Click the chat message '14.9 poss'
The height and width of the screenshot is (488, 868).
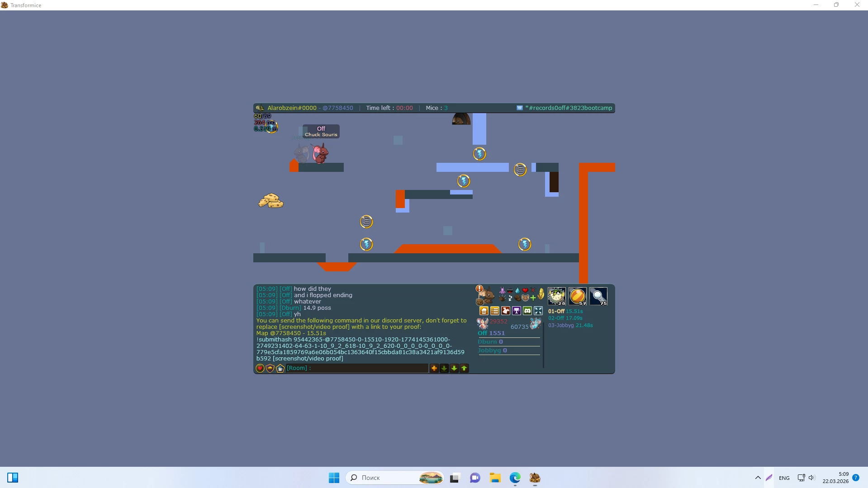tap(317, 308)
